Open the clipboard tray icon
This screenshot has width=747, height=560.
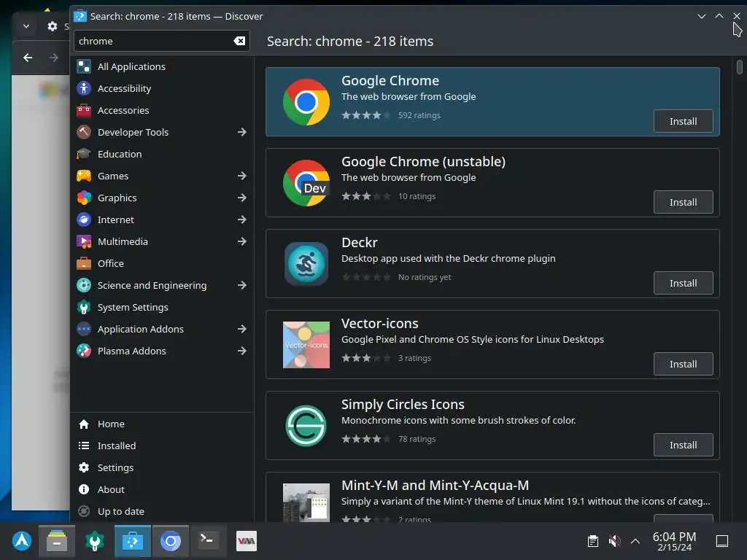[x=592, y=541]
